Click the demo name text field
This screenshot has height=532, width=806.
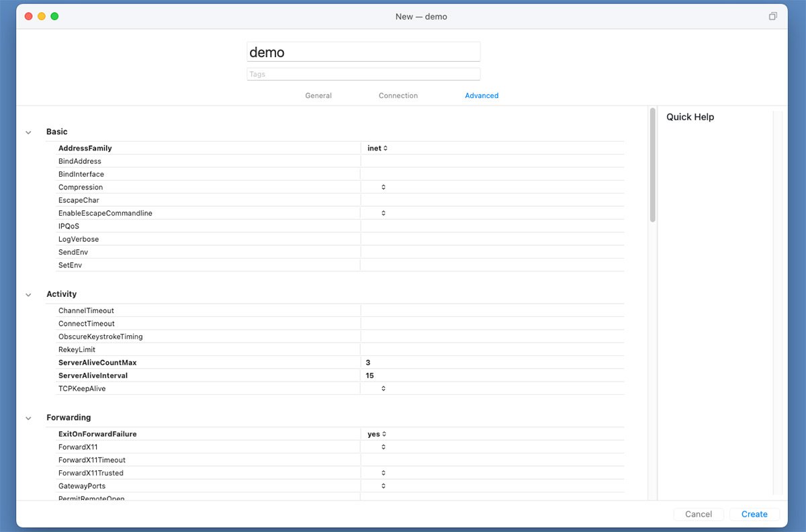click(363, 52)
